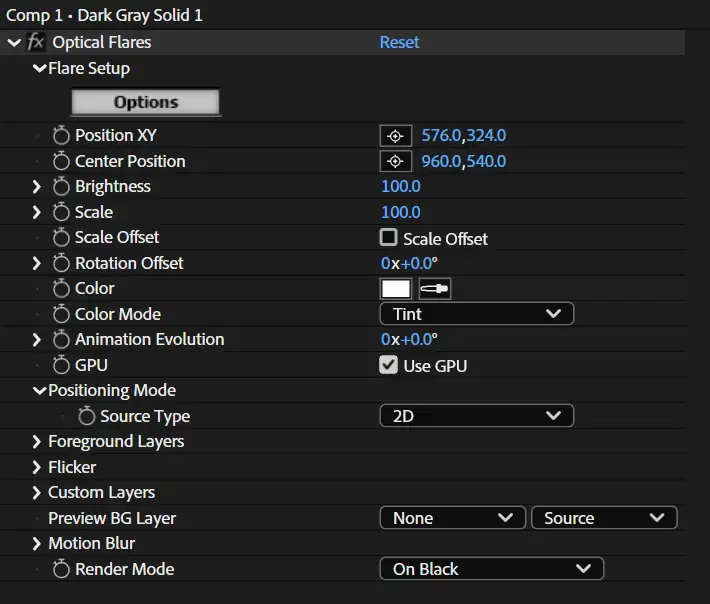
Task: Collapse the Flare Setup group
Action: click(40, 68)
